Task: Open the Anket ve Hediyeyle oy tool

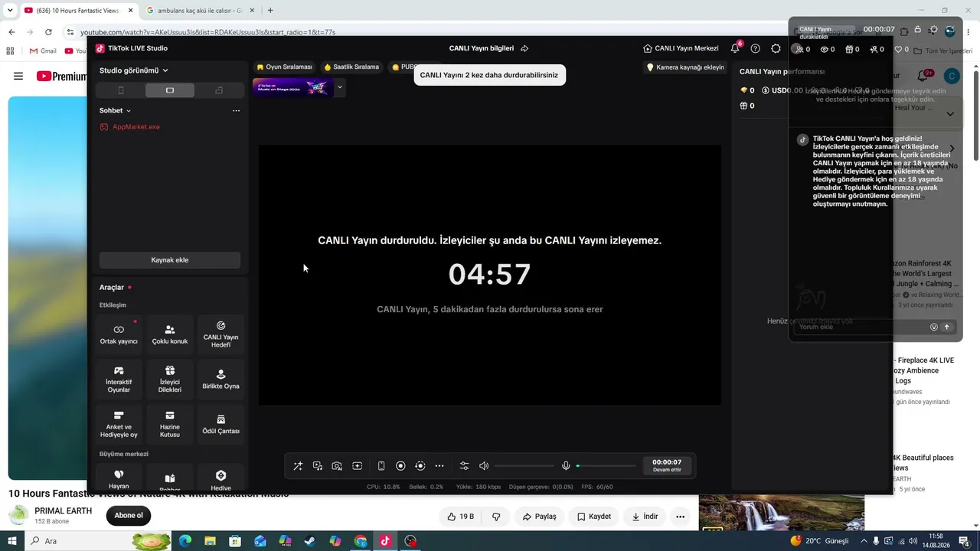Action: [x=119, y=425]
